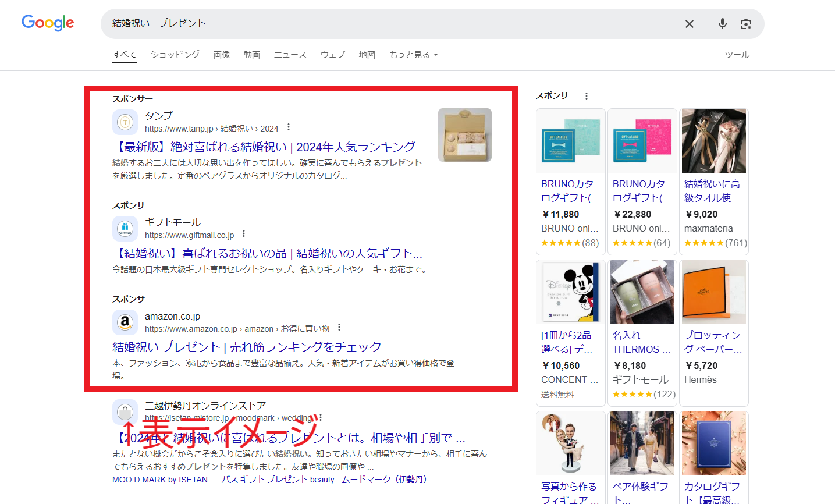Click the ¥11,880 price
The image size is (835, 504).
pos(561,214)
